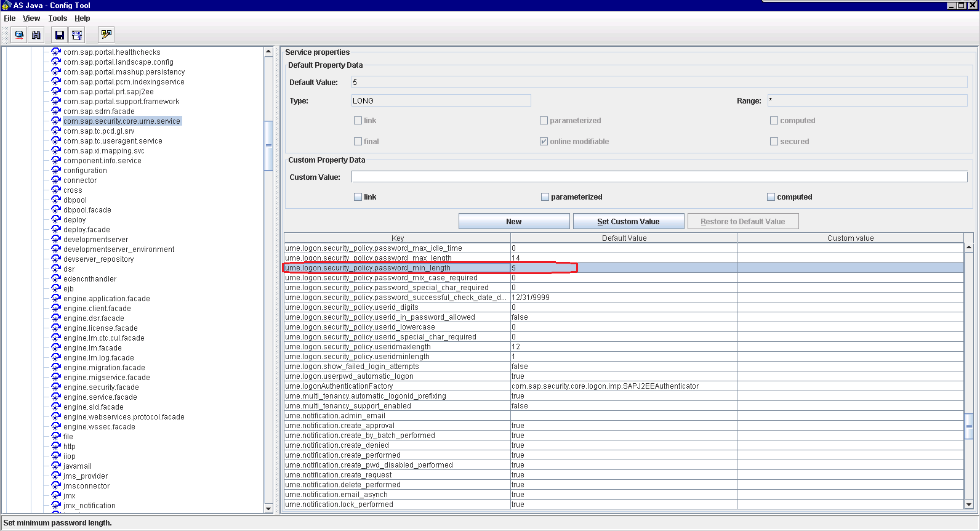The width and height of the screenshot is (980, 531).
Task: Select row ume.logon.security_policy.useridmaxlength
Action: pos(624,346)
